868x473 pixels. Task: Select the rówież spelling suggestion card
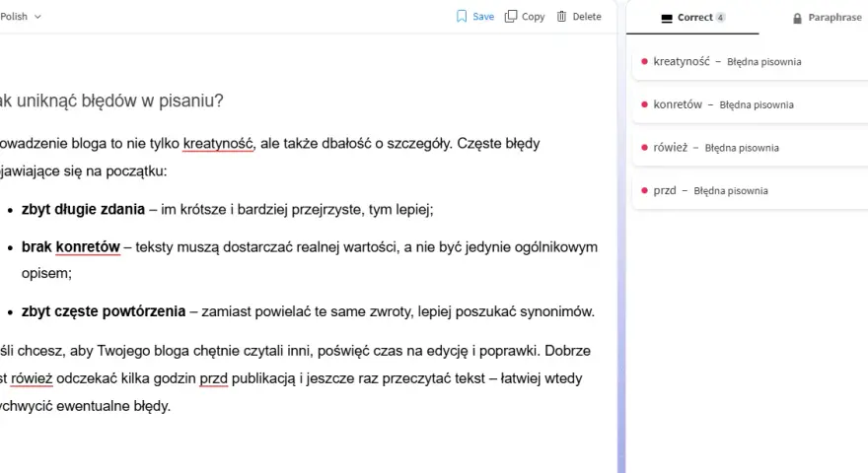(750, 148)
